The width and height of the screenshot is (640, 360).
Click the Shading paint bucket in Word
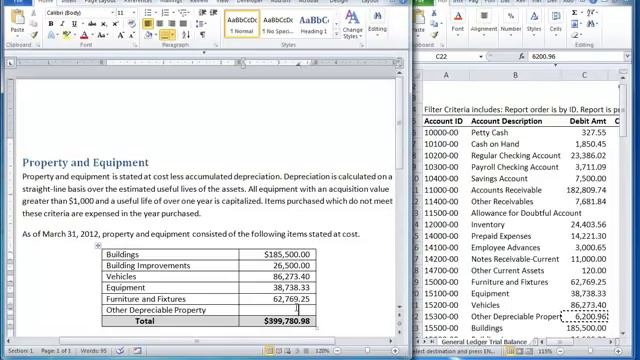pos(148,36)
